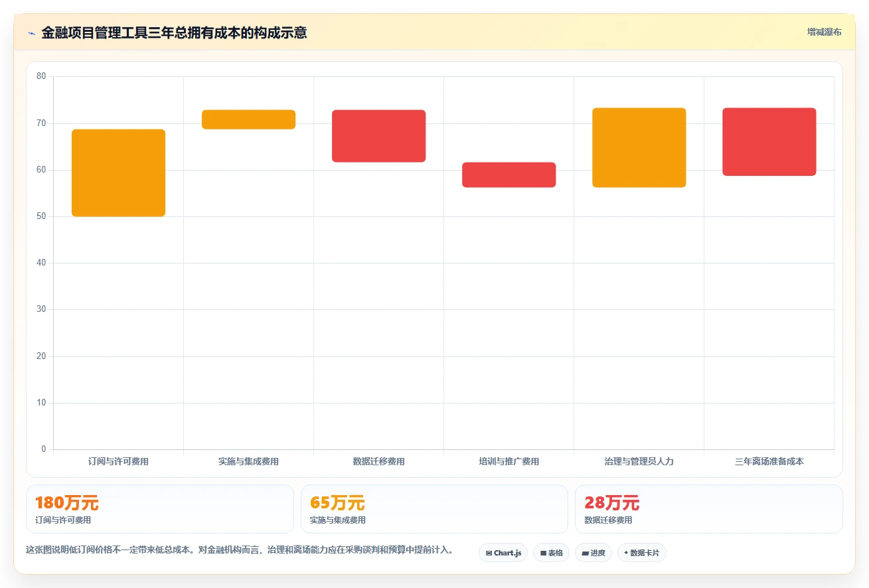
Task: Click x-axis label 数据迁移费用
Action: (x=378, y=461)
